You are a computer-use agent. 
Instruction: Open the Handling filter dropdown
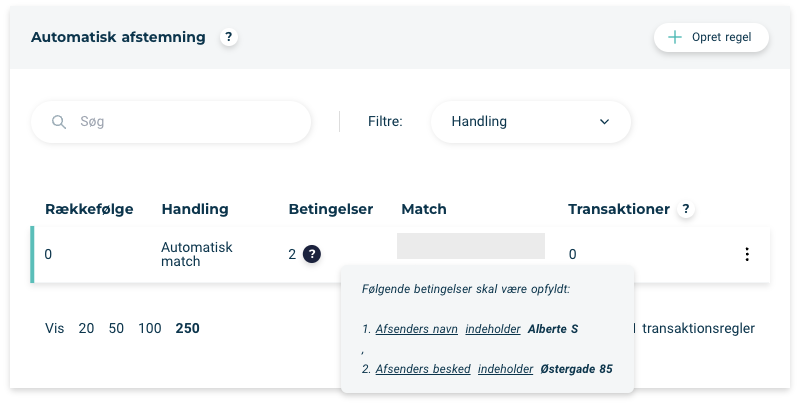pos(530,122)
